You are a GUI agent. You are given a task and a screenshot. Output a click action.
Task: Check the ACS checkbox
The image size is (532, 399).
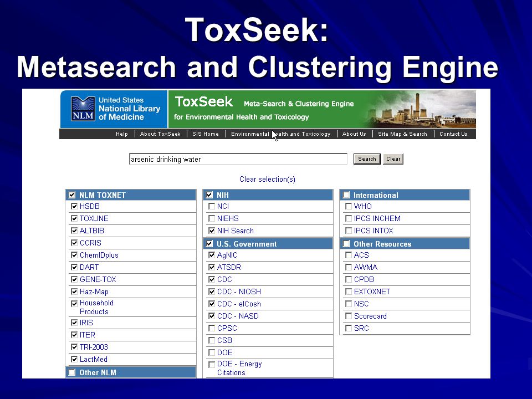click(349, 255)
